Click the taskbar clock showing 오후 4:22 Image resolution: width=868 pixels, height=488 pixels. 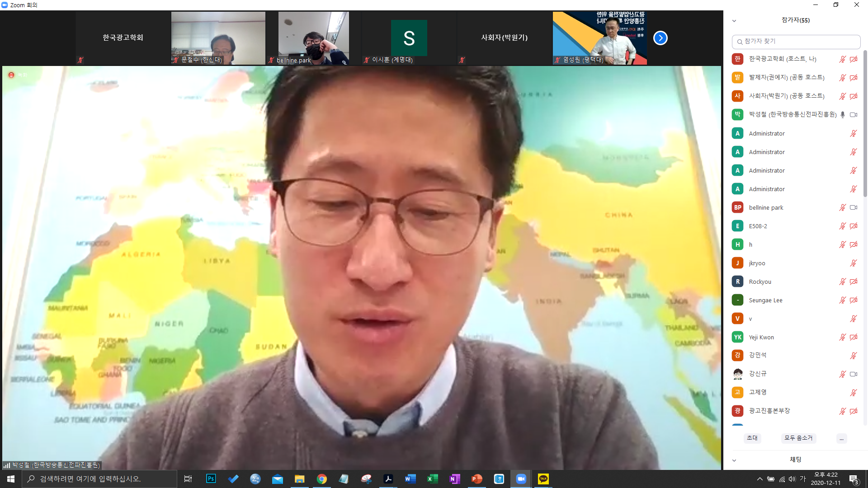coord(826,479)
